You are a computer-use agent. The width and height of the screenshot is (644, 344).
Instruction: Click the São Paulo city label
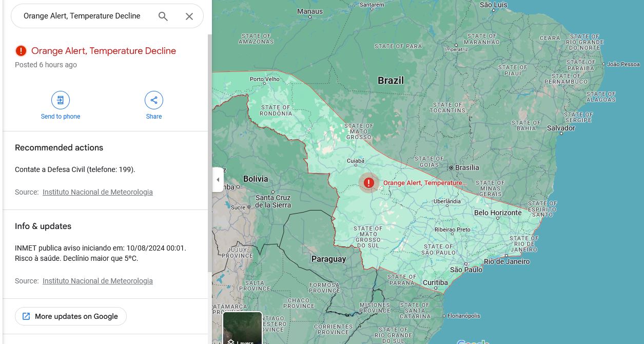tap(466, 270)
